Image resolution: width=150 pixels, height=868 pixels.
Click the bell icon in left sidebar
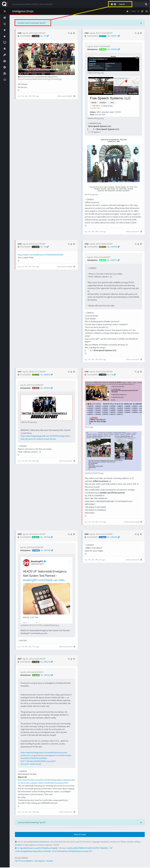(5, 49)
